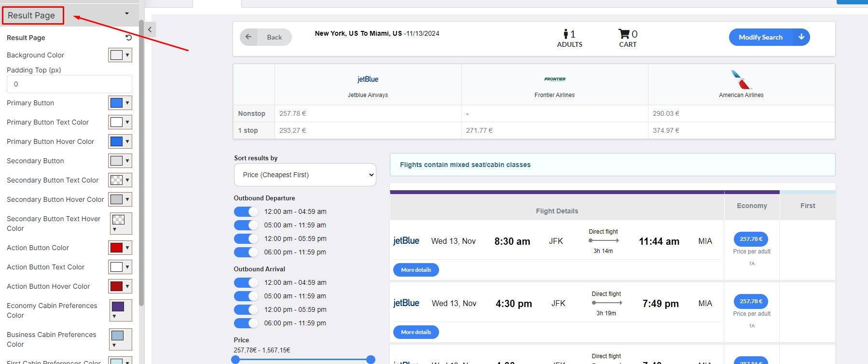The width and height of the screenshot is (868, 364).
Task: Open Secondary Button Hover Color dropdown
Action: (120, 199)
